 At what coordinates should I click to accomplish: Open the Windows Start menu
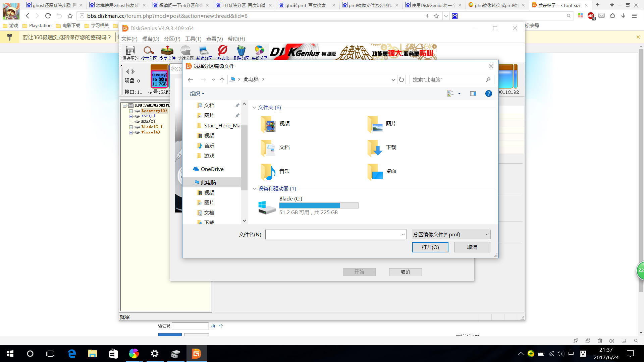click(x=10, y=354)
